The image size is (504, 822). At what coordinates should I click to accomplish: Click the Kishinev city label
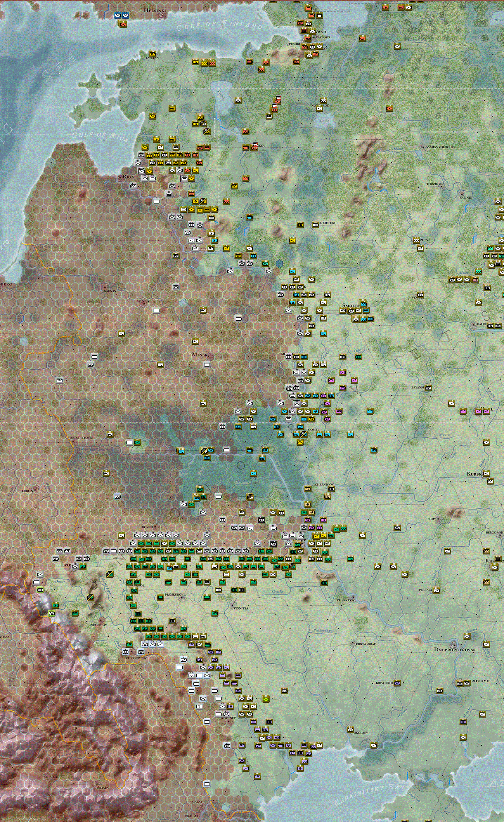point(229,718)
